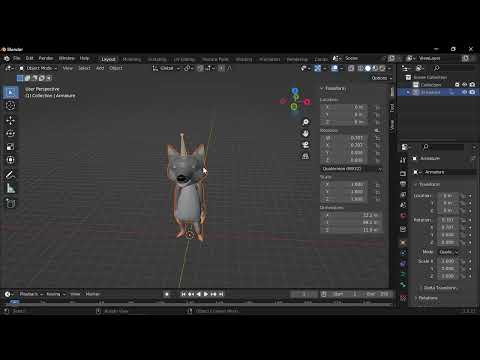
Task: Switch to the Layout workspace tab
Action: tap(108, 59)
